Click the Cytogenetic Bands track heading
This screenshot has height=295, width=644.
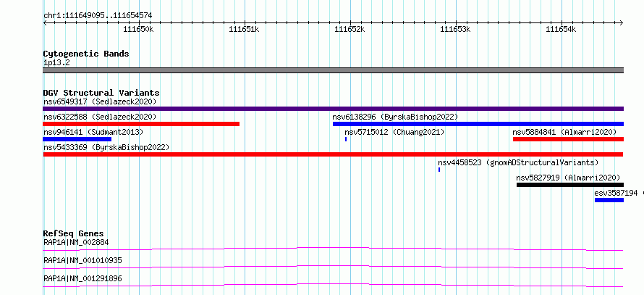(x=86, y=54)
